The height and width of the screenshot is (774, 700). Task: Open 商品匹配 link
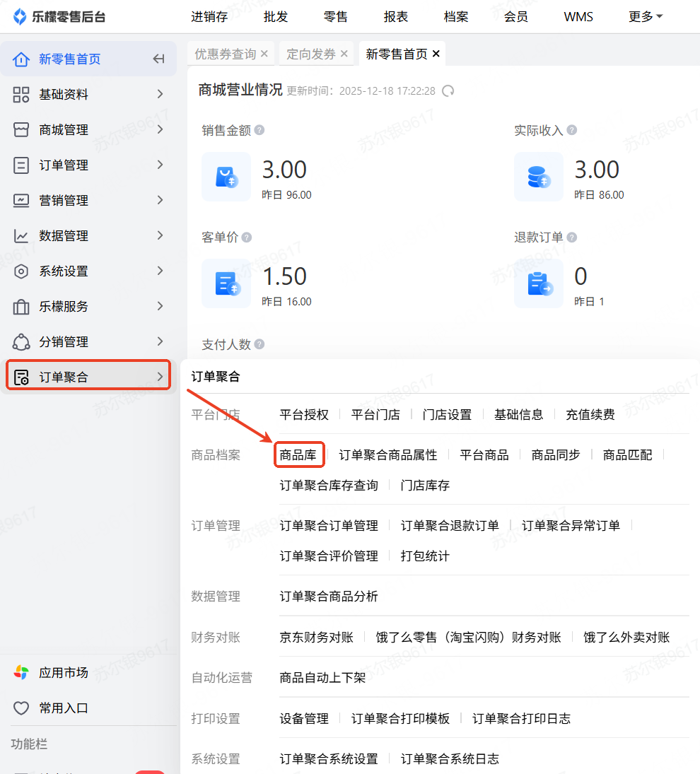(627, 455)
